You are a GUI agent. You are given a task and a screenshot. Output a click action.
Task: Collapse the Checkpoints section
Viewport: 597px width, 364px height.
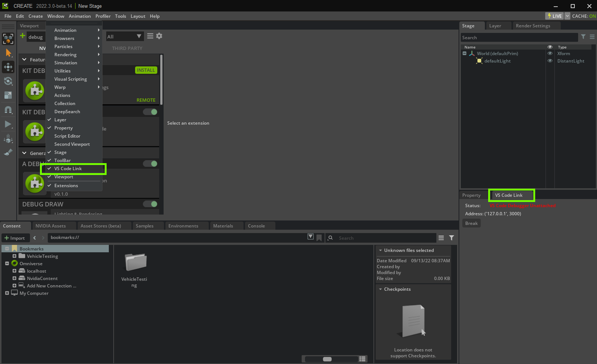[x=380, y=289]
